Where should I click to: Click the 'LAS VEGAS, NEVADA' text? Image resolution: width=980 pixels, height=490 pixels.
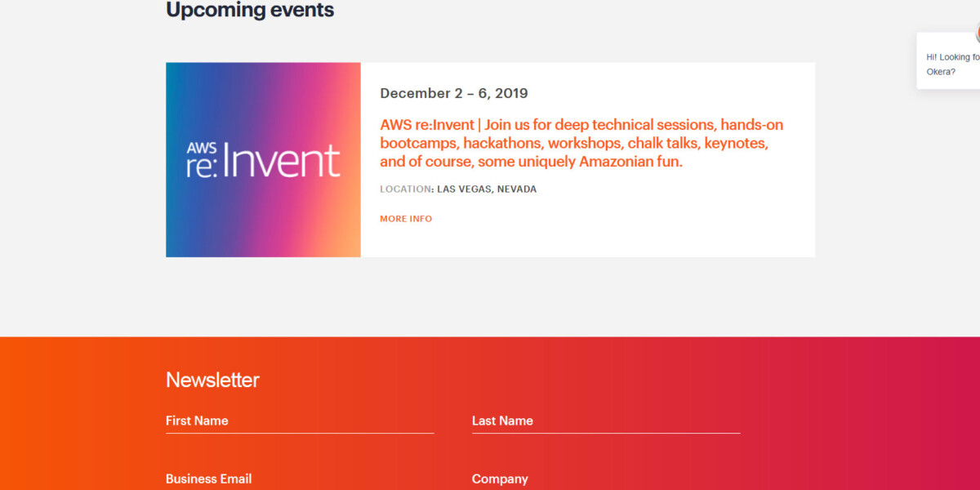coord(487,189)
